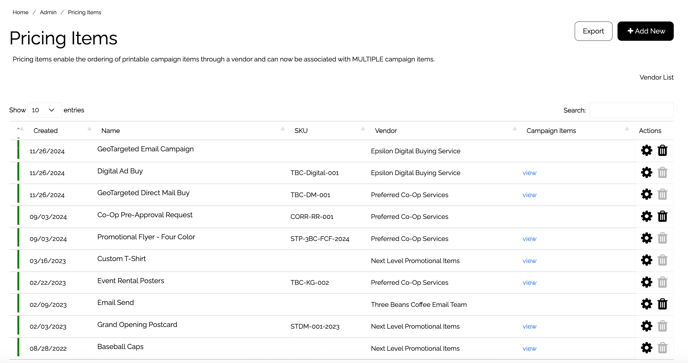
Task: Click the Baseball Caps name cell
Action: 120,346
